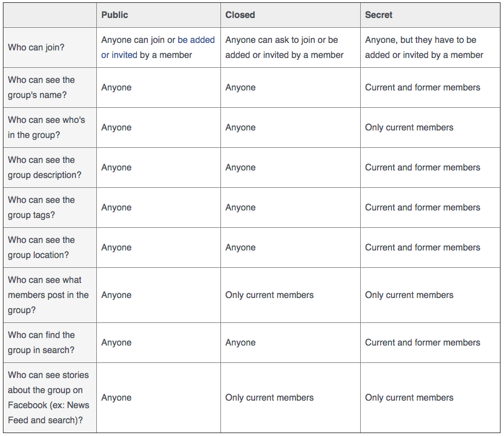Select the Public column header
This screenshot has width=504, height=436.
coord(114,14)
